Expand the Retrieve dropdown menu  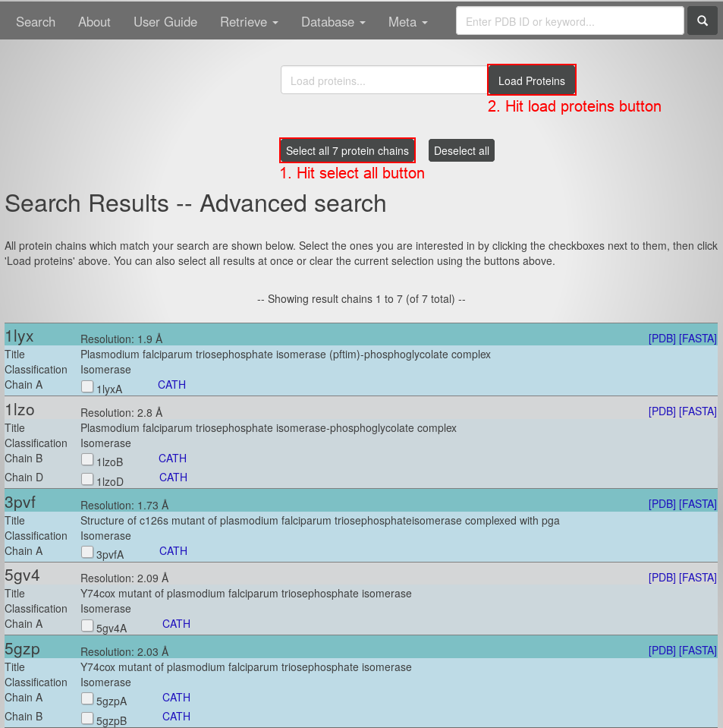pos(249,22)
